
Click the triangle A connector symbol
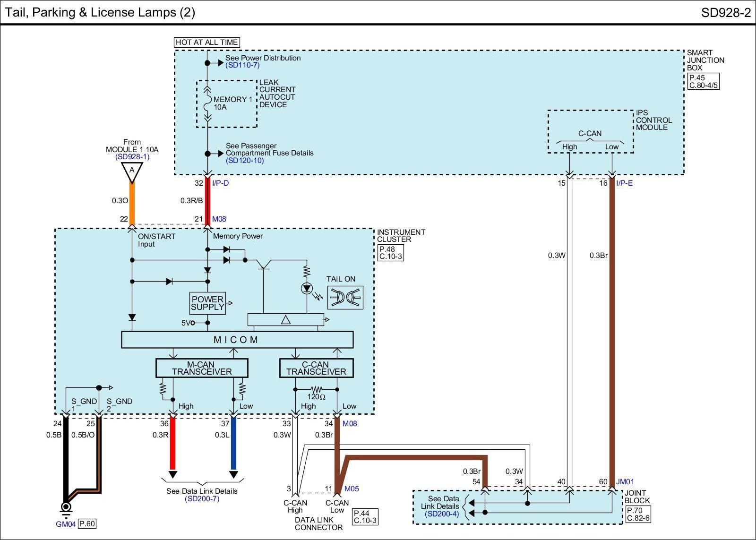pyautogui.click(x=132, y=172)
